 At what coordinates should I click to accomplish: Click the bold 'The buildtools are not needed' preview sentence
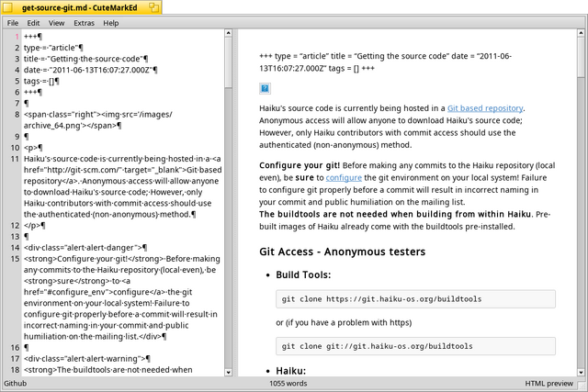[x=395, y=215]
